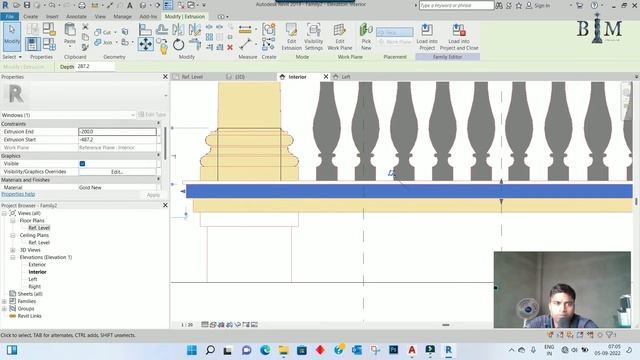Image resolution: width=640 pixels, height=360 pixels.
Task: Open the Paste tool in Clipboard
Action: click(70, 33)
